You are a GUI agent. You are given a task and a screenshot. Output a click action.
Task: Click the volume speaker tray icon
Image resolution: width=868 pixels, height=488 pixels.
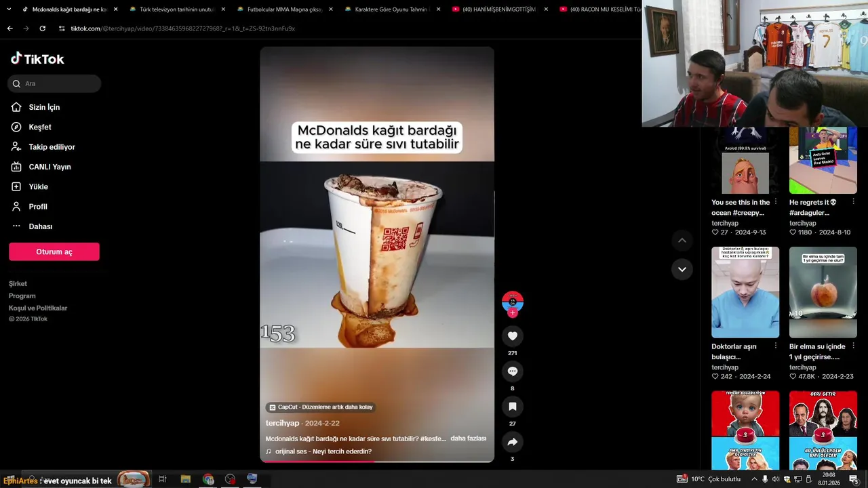776,479
